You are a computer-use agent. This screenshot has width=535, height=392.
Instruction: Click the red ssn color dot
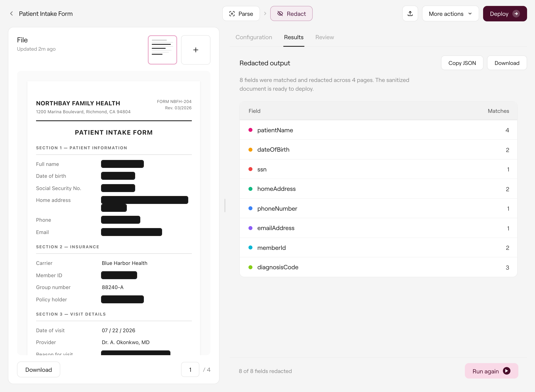(250, 169)
